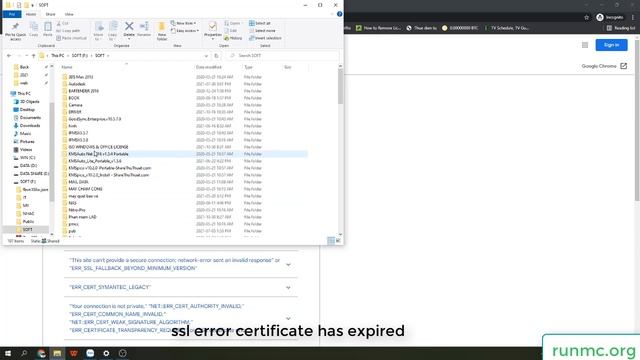Select Music in navigation pane
Image resolution: width=640 pixels, height=360 pixels.
[x=25, y=133]
